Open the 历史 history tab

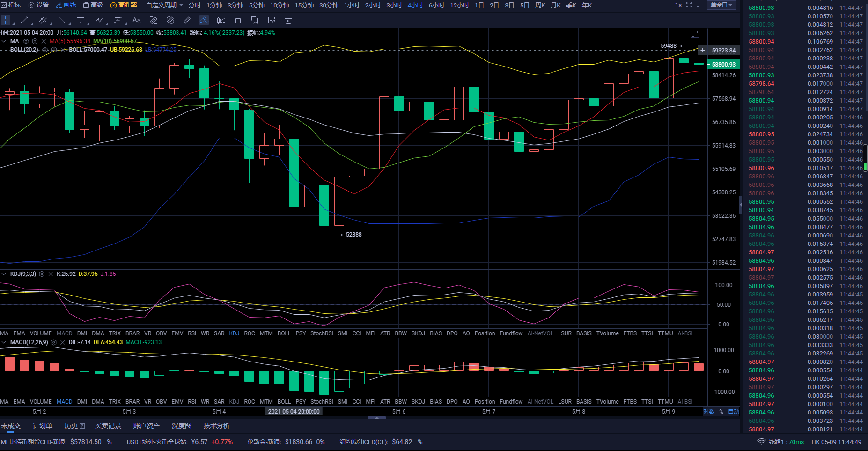click(74, 426)
